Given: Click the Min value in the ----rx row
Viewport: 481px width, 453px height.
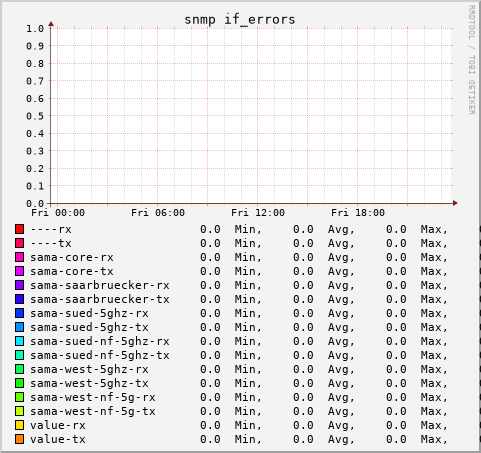Looking at the screenshot, I should [x=210, y=229].
